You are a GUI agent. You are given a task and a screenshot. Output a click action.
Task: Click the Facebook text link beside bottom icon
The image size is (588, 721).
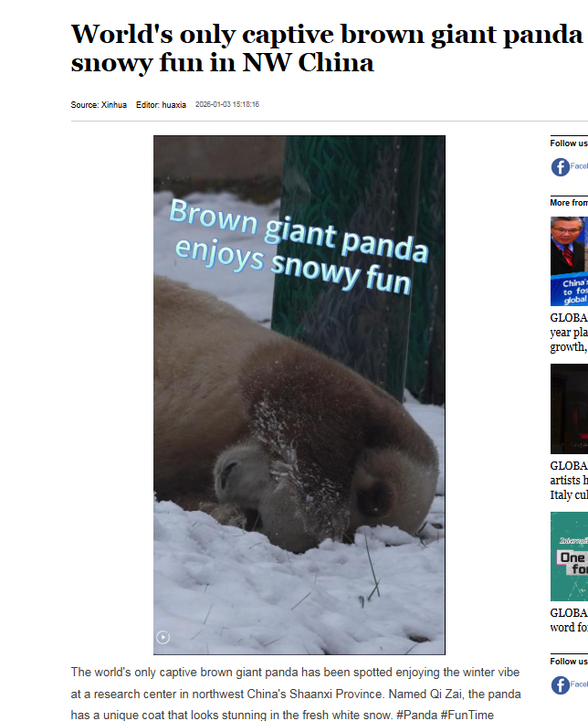(x=579, y=684)
